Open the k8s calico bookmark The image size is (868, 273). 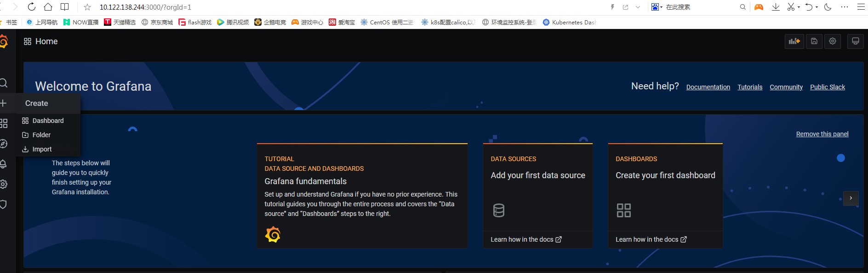point(448,22)
